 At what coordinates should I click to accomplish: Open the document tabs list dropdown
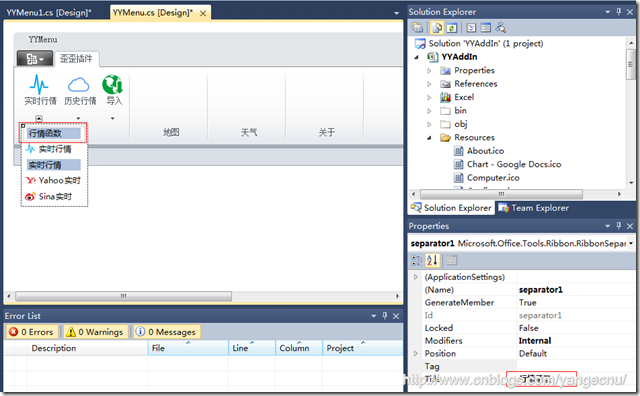396,13
